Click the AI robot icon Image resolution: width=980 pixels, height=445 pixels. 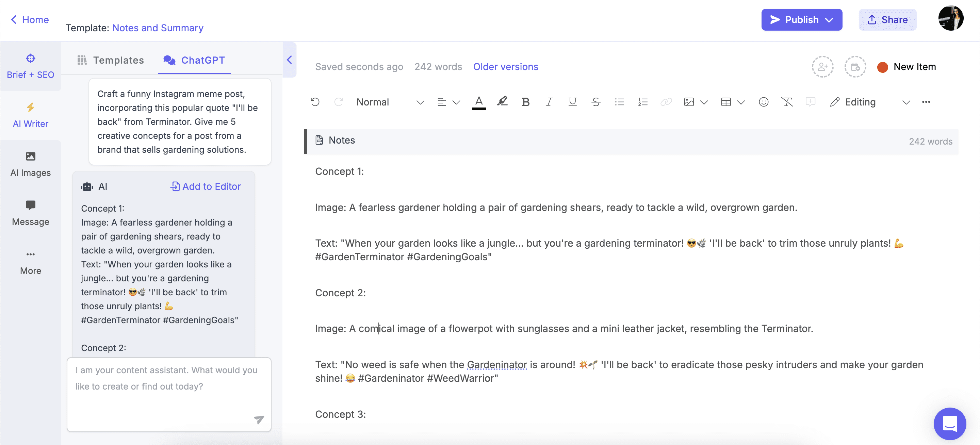(x=87, y=186)
